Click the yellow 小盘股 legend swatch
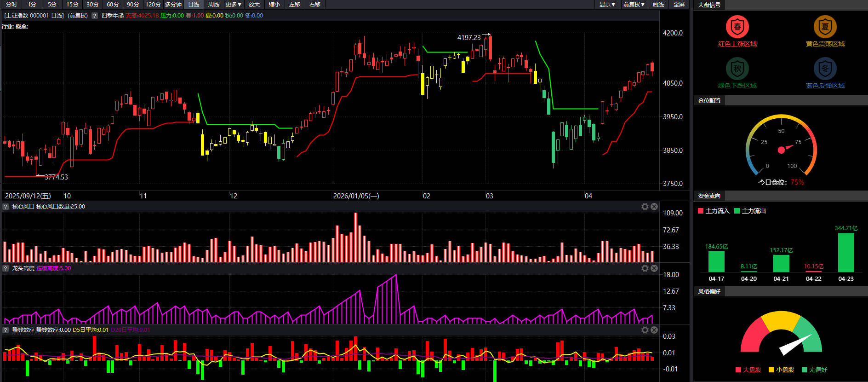 point(771,370)
